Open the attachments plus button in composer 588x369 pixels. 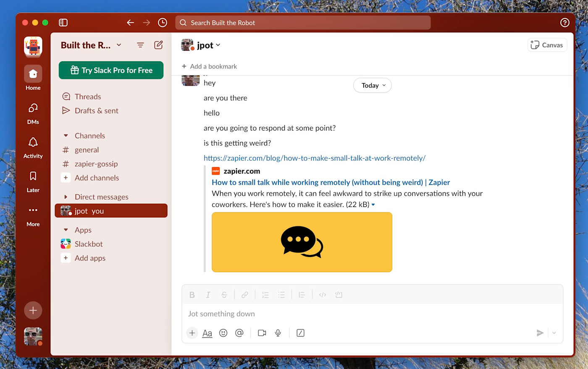[192, 333]
